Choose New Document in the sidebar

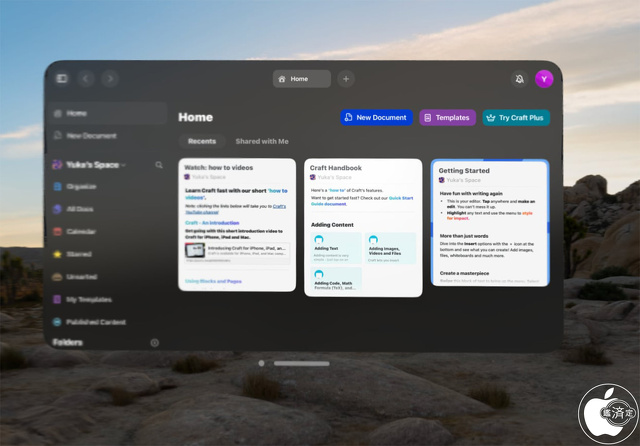coord(107,135)
